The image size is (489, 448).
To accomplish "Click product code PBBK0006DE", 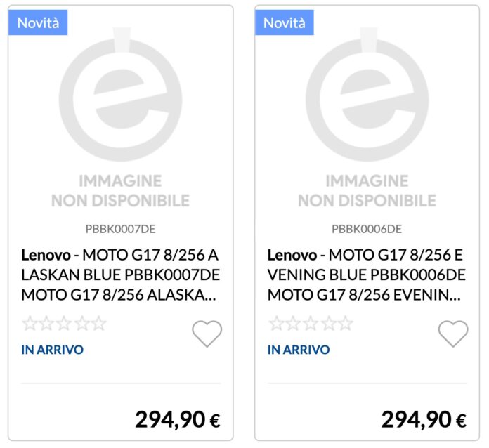I will 367,229.
